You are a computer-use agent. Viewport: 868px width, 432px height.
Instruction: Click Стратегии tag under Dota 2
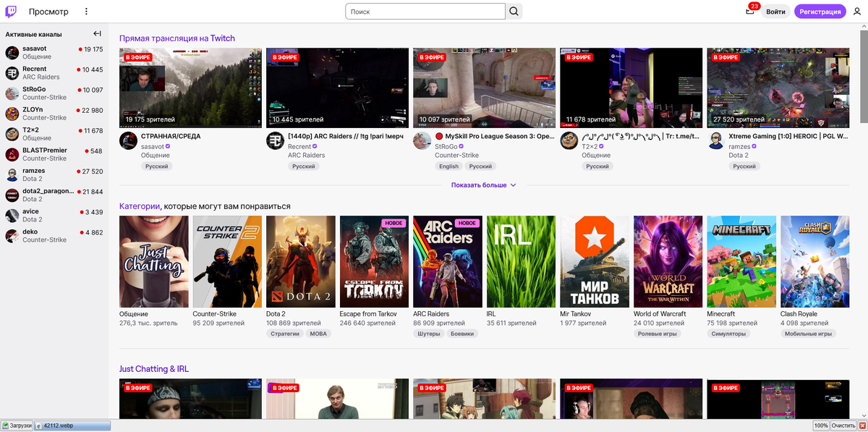tap(285, 334)
